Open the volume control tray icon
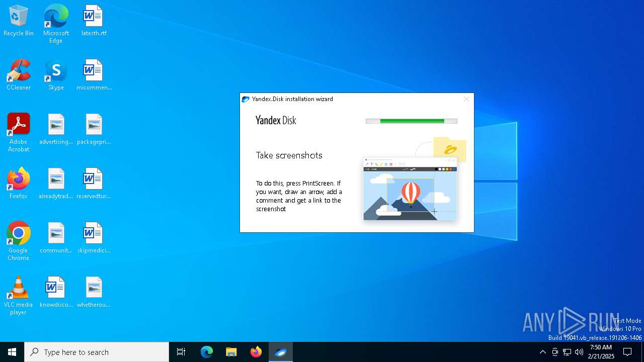 (579, 352)
